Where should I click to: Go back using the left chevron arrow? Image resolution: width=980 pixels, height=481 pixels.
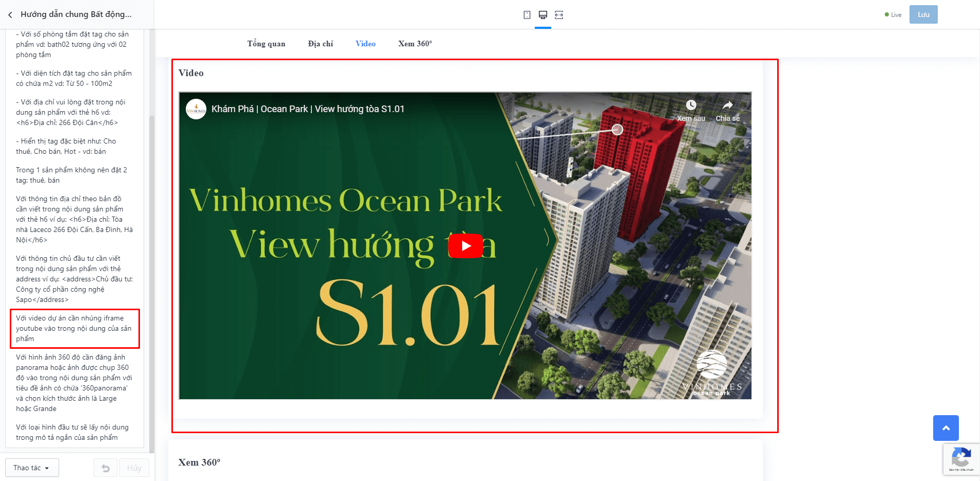click(10, 15)
